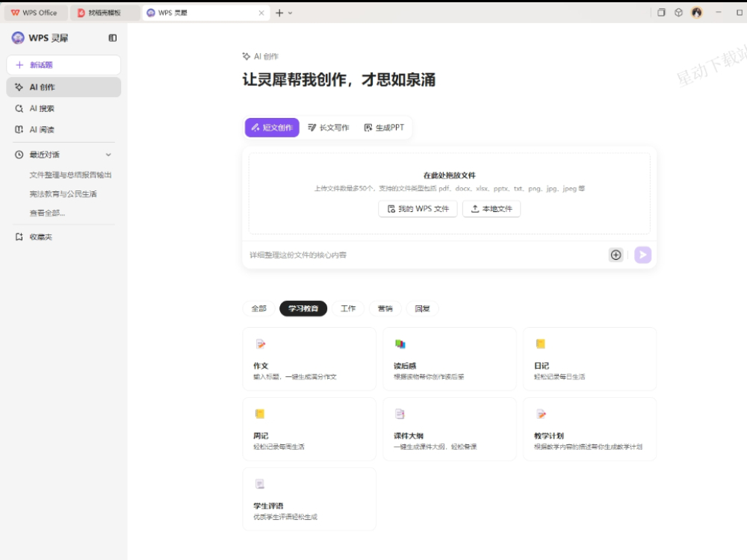Select the 短文创作 tab

(272, 128)
